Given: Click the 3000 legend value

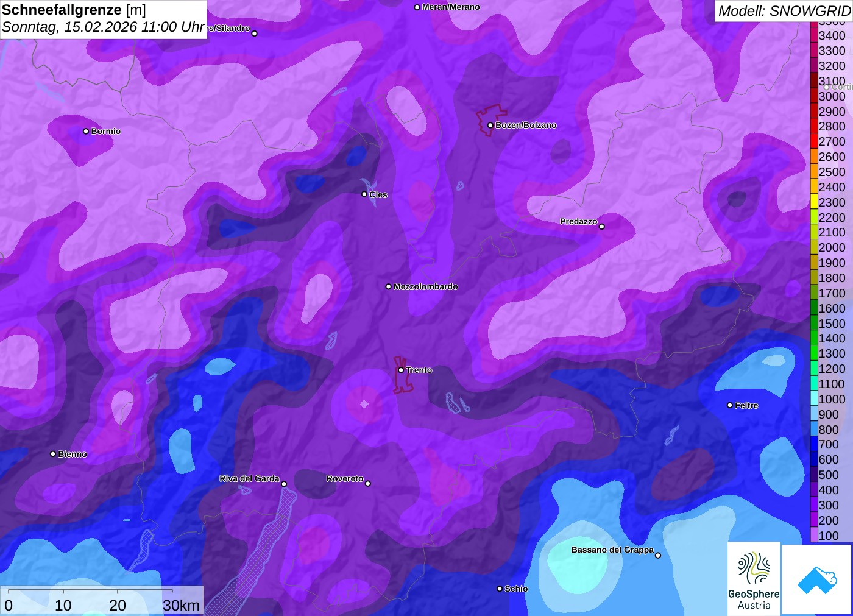Looking at the screenshot, I should coord(832,96).
